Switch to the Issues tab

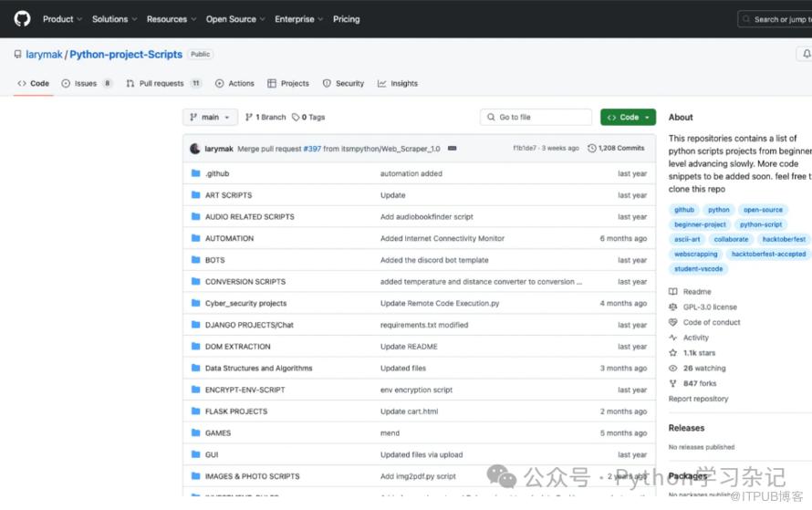pyautogui.click(x=86, y=83)
